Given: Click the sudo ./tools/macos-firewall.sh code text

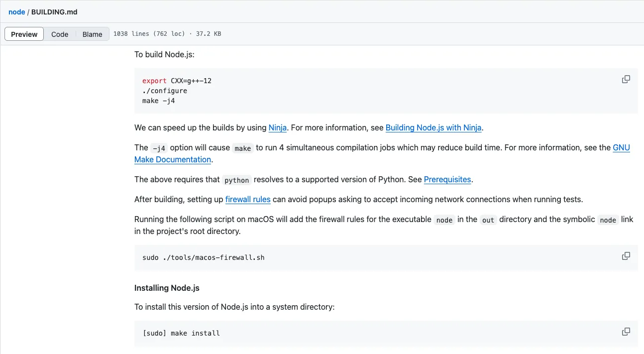Looking at the screenshot, I should point(203,258).
